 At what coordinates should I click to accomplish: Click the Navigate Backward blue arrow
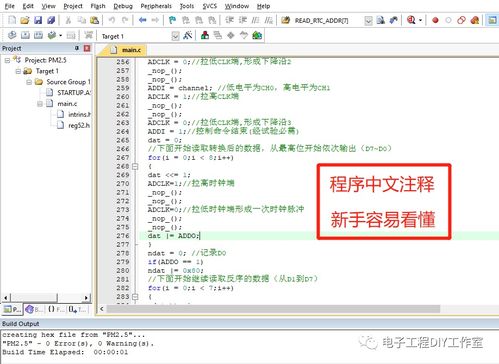click(x=143, y=20)
